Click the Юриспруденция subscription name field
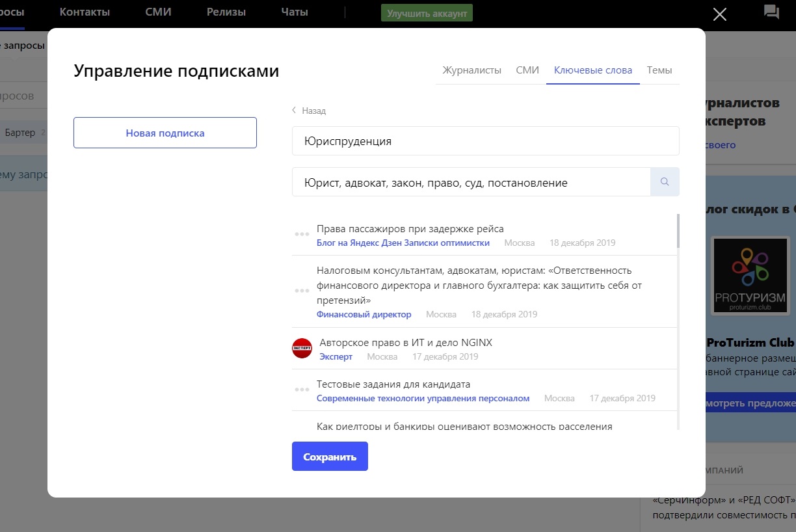Screen dimensions: 796x532 485,141
